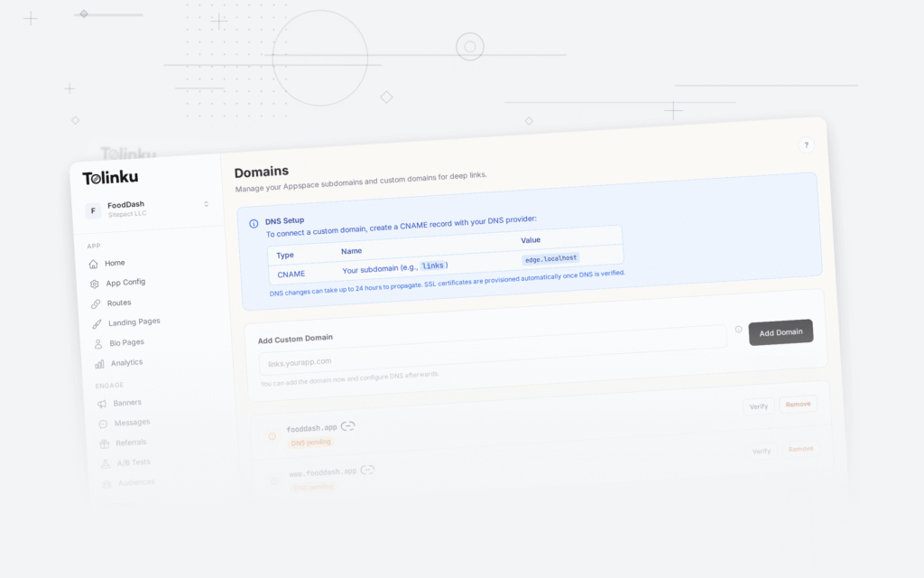This screenshot has height=578, width=924.
Task: Select the Routes link icon
Action: (97, 302)
